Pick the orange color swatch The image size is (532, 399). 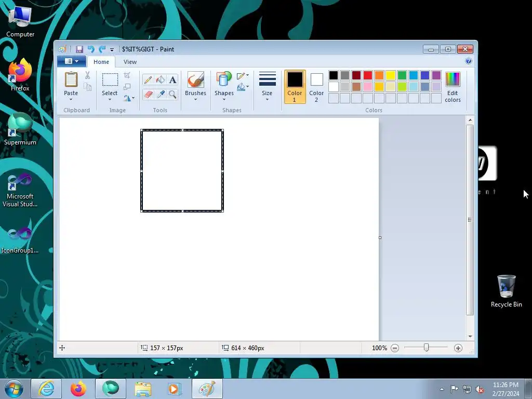click(379, 75)
